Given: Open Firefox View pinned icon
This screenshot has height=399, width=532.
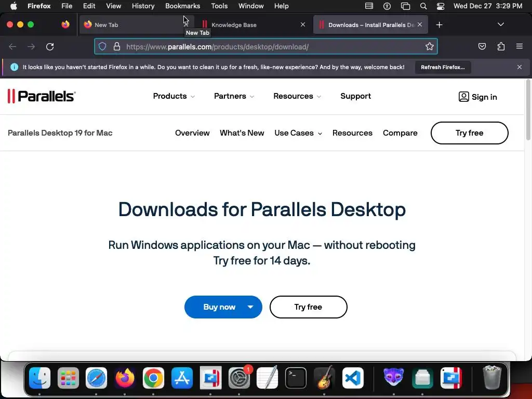Looking at the screenshot, I should [65, 24].
